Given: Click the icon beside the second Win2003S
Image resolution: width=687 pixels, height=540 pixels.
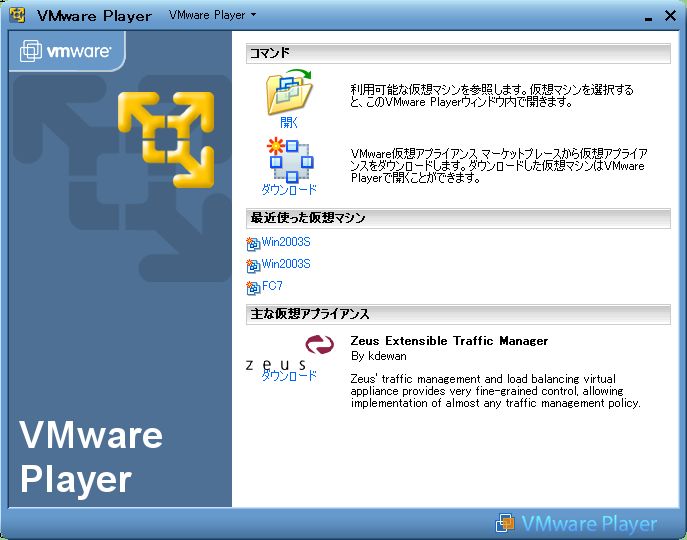Looking at the screenshot, I should [x=253, y=266].
